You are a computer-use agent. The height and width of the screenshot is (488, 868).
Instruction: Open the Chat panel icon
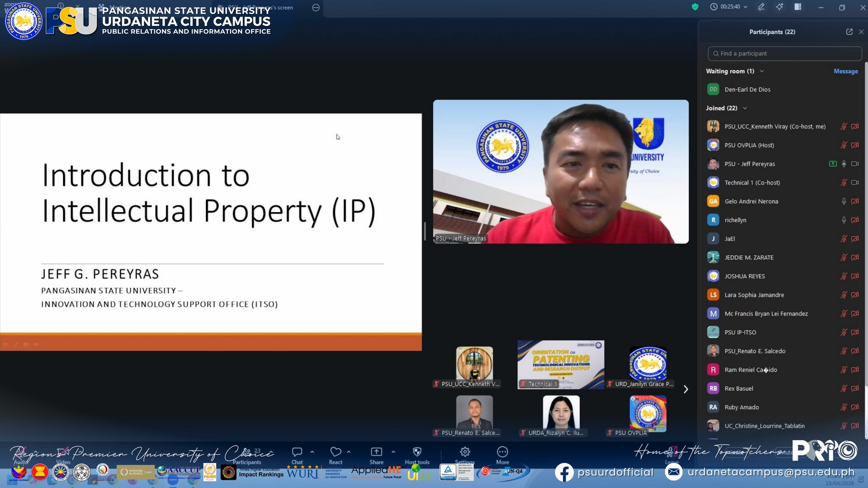[x=297, y=452]
